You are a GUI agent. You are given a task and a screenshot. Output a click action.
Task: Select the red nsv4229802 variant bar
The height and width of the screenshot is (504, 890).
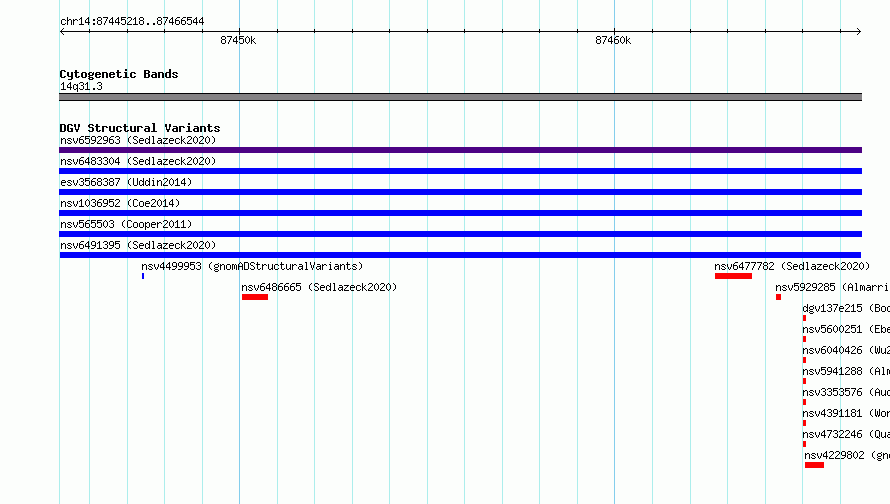814,465
